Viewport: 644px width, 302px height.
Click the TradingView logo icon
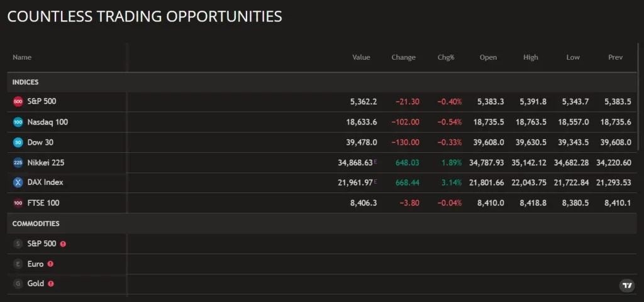(626, 285)
